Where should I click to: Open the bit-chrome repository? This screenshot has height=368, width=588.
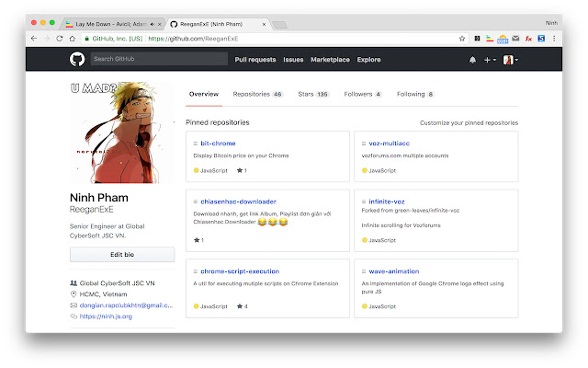pos(218,144)
